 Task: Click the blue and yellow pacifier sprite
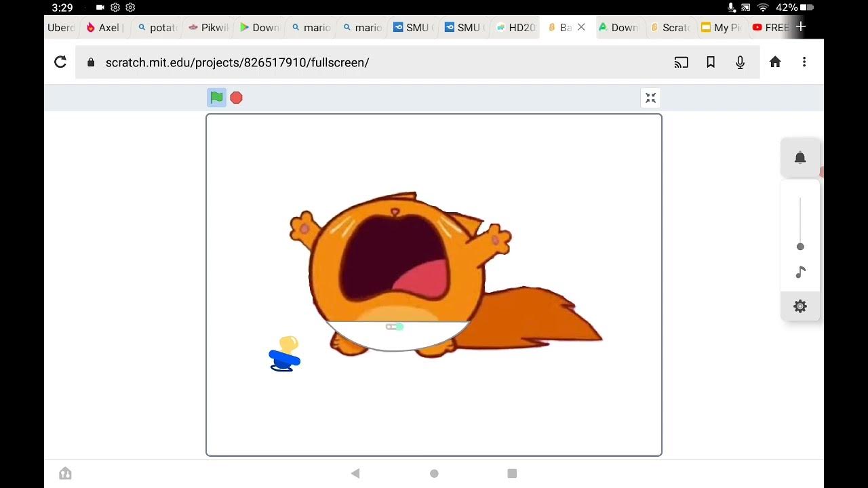tap(285, 354)
